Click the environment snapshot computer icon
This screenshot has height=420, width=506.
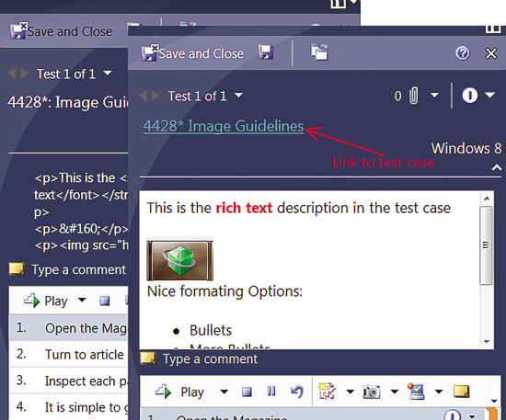click(x=416, y=392)
